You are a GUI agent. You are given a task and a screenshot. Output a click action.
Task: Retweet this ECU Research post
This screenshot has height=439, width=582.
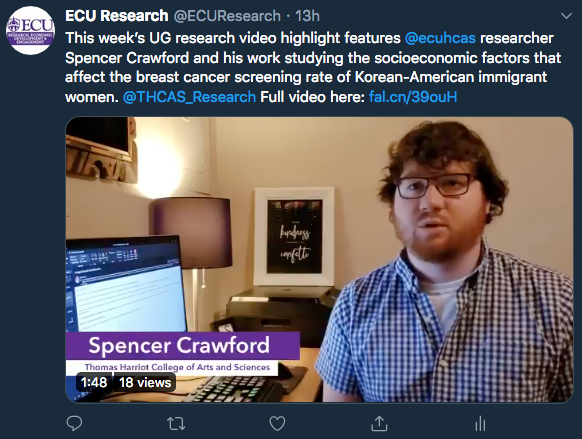pos(176,423)
